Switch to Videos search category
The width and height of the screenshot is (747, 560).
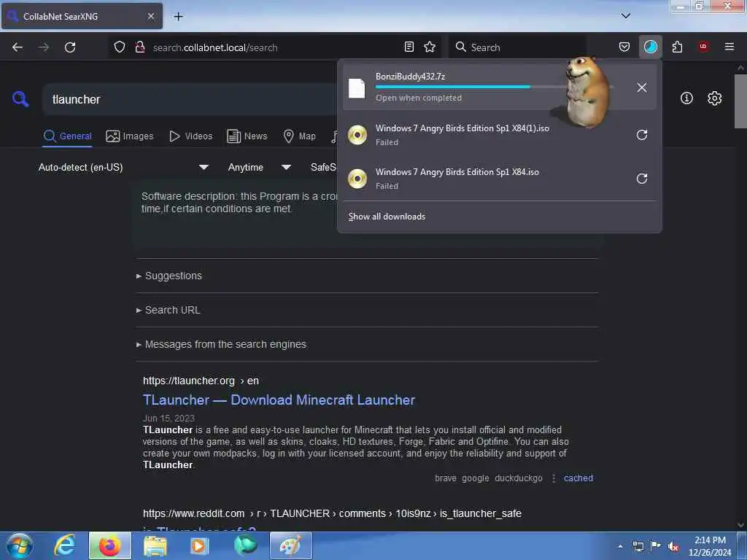point(190,136)
